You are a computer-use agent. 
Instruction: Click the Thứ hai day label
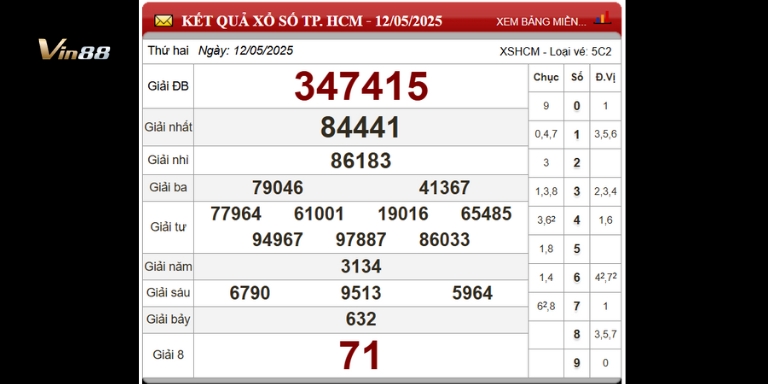(168, 51)
